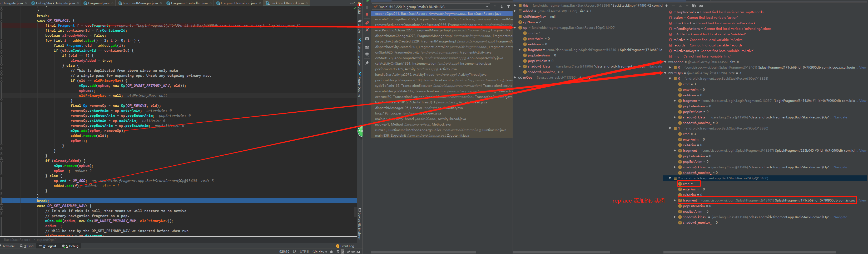The image size is (868, 254).
Task: Click the glasses show-watches icon in the toolbar
Action: [701, 6]
